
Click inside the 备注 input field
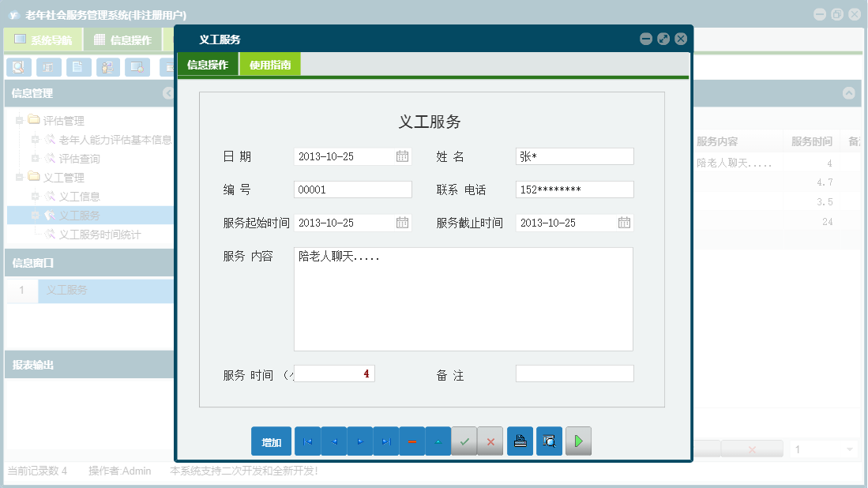pyautogui.click(x=574, y=373)
